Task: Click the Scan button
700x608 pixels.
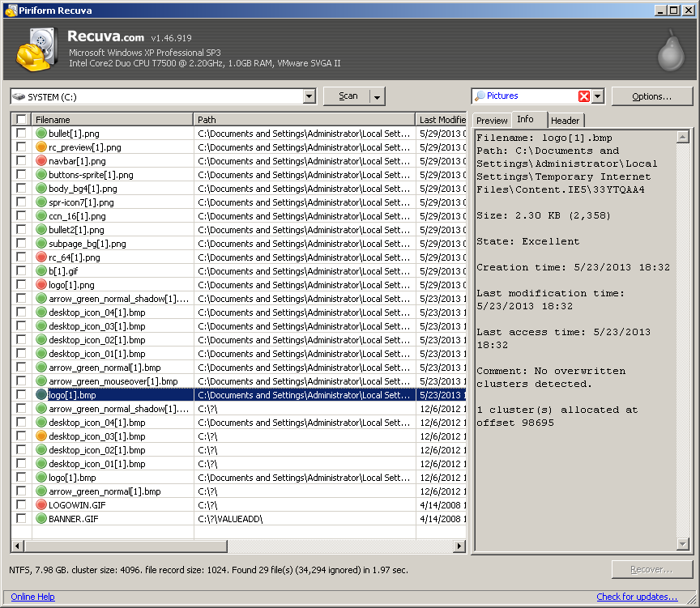Action: (x=348, y=96)
